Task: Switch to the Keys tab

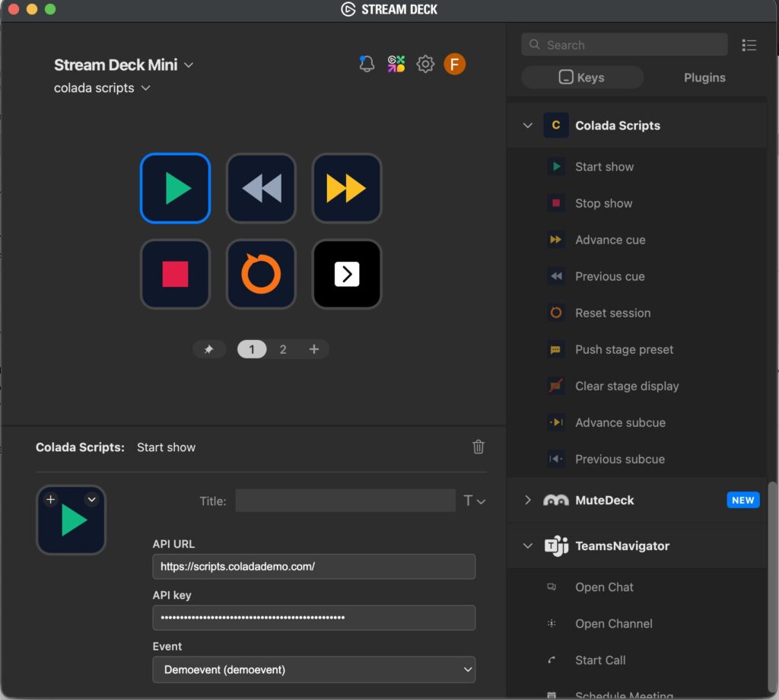Action: click(582, 78)
